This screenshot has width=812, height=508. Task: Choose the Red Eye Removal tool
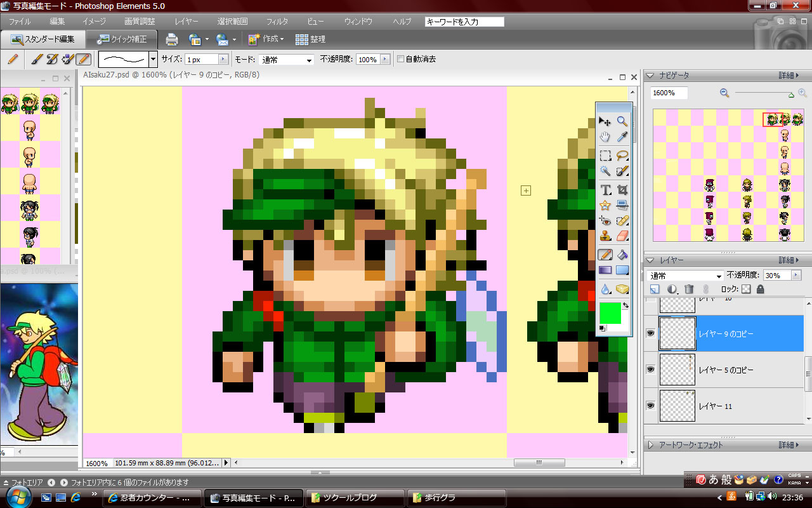pyautogui.click(x=605, y=221)
